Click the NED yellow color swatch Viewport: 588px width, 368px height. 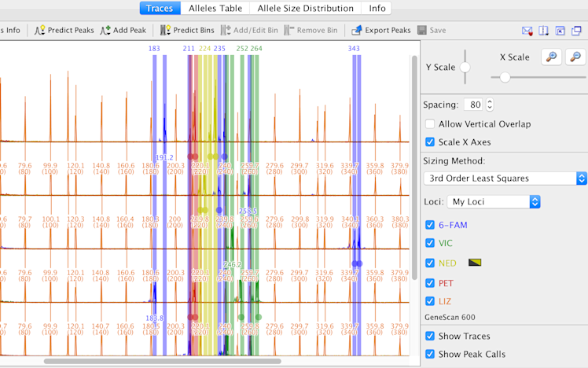click(475, 263)
